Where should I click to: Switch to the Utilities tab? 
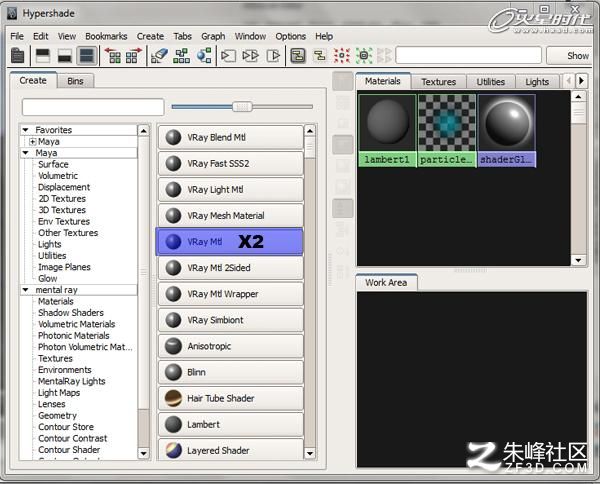491,82
